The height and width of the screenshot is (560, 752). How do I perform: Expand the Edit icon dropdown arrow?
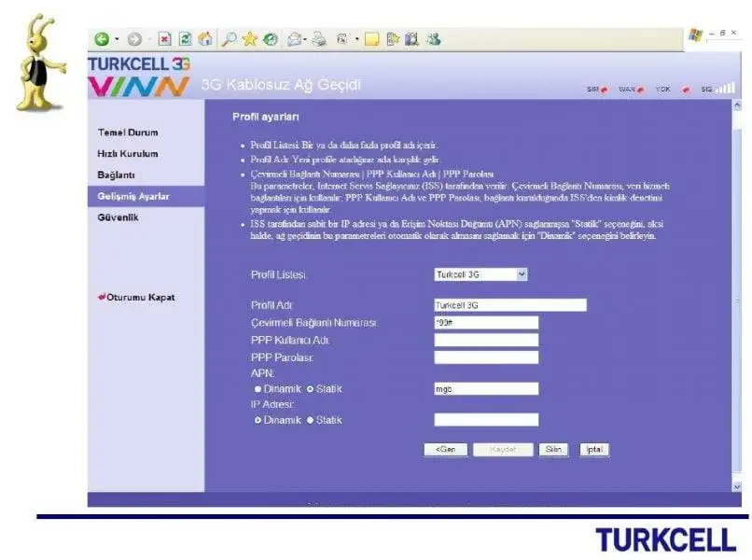[356, 39]
